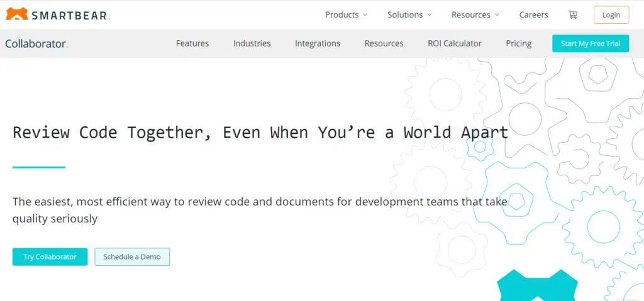The height and width of the screenshot is (301, 644).
Task: Click Schedule a Demo button
Action: click(x=132, y=256)
